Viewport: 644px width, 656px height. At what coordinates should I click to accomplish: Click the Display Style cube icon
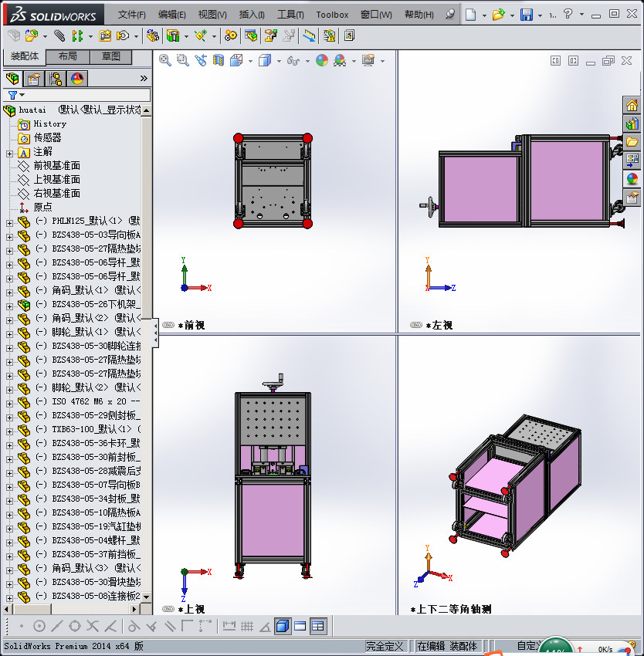(265, 61)
